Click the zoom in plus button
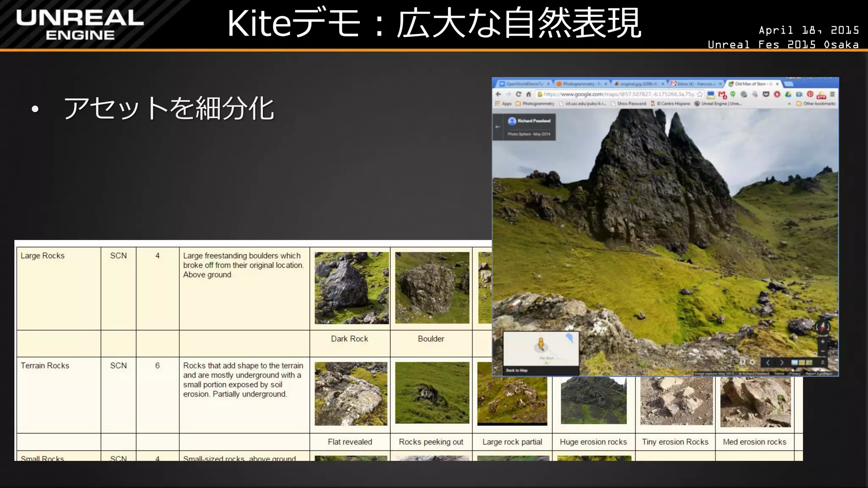This screenshot has height=488, width=868. click(823, 341)
